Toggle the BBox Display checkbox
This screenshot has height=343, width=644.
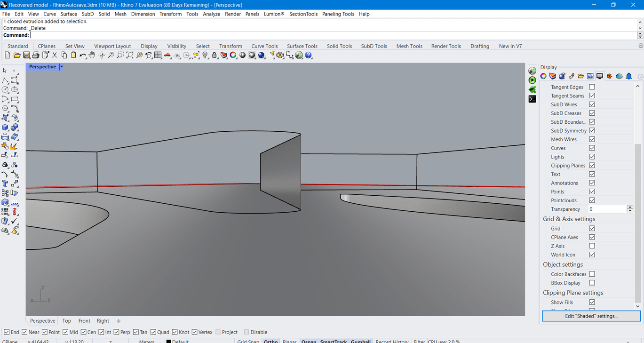point(592,283)
